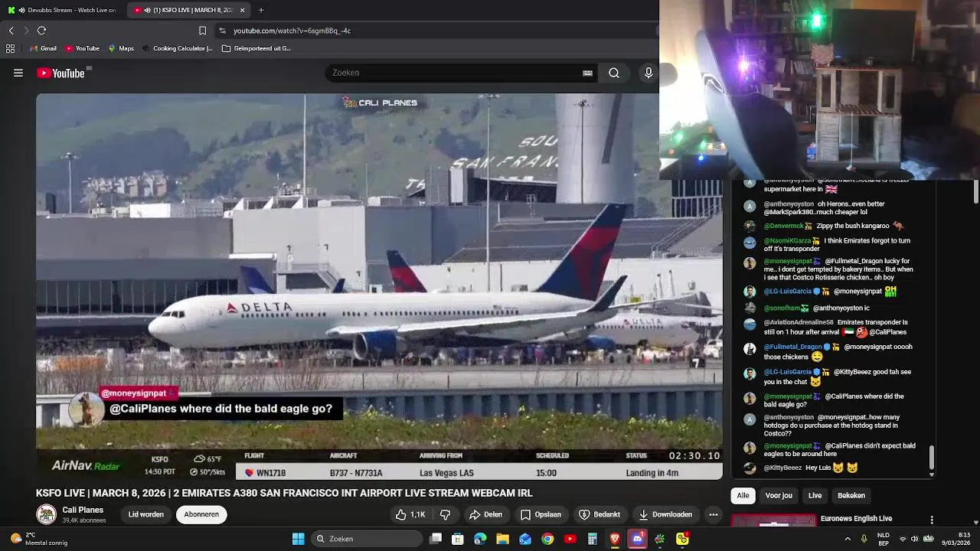The height and width of the screenshot is (551, 980).
Task: Open the Cali Planes channel avatar
Action: tap(47, 514)
